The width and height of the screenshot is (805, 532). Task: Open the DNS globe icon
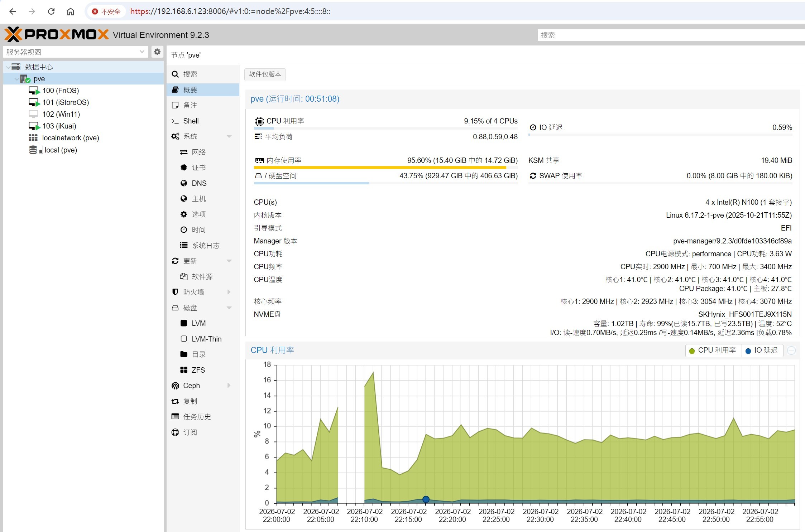point(184,183)
